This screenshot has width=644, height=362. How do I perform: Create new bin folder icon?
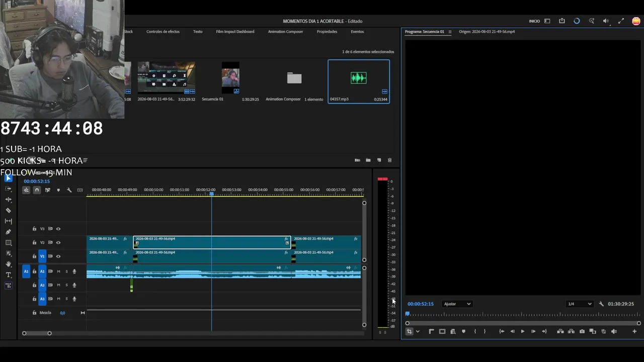click(x=368, y=160)
